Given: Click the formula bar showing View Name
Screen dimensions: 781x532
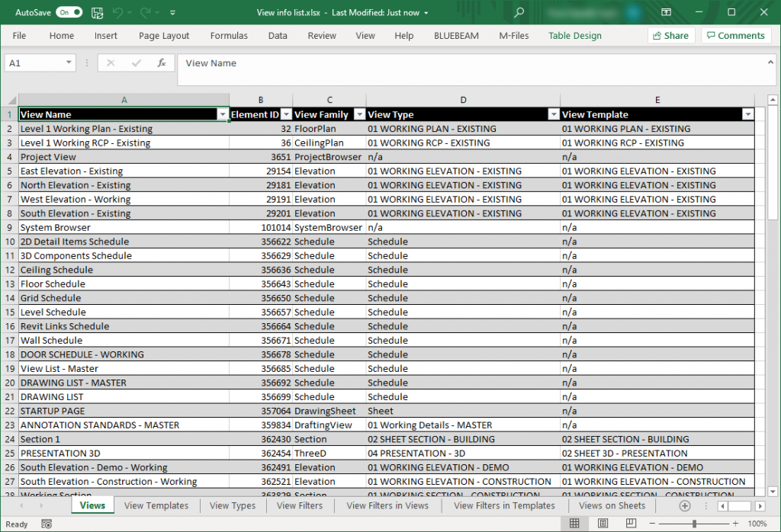Looking at the screenshot, I should click(471, 69).
